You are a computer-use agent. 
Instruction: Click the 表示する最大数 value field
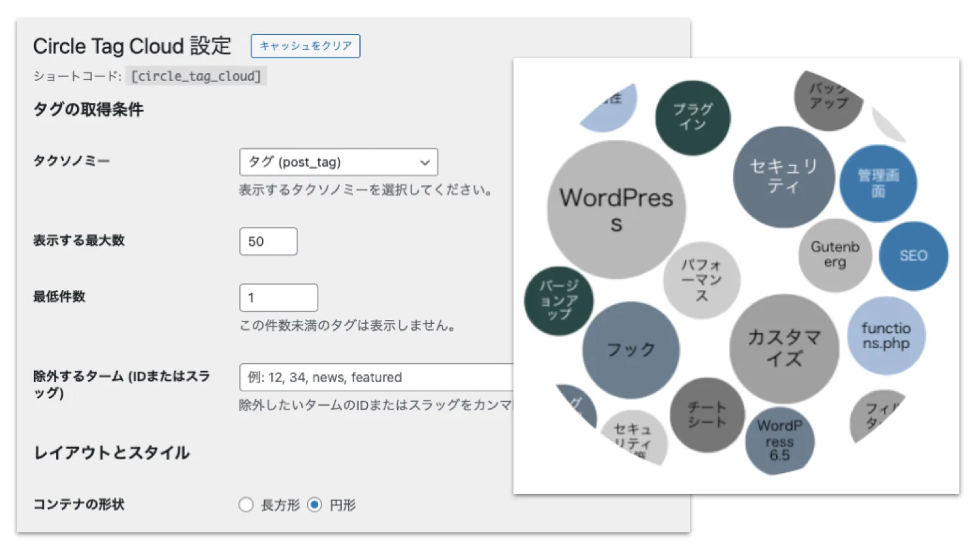click(268, 241)
